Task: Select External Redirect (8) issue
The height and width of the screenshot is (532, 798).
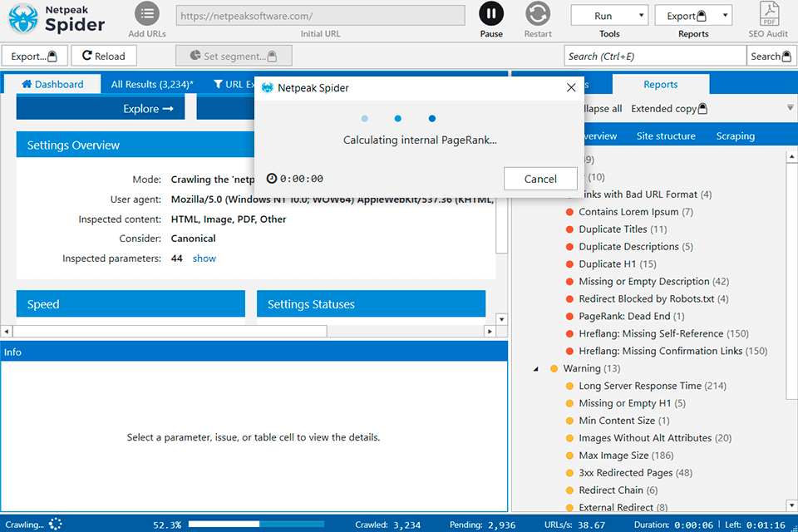Action: coord(623,507)
